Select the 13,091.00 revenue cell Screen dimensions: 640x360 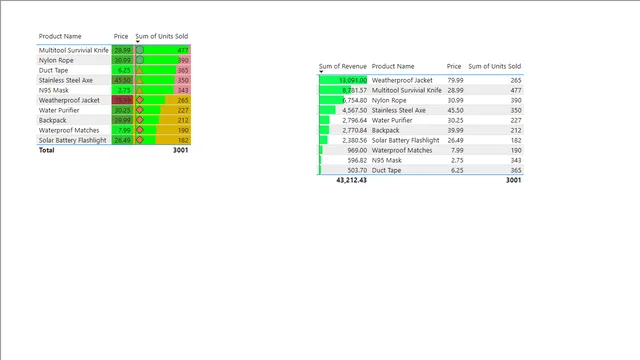pyautogui.click(x=343, y=80)
